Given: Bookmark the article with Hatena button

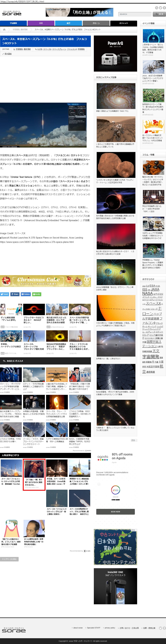Looking at the screenshot, I should 26,294.
